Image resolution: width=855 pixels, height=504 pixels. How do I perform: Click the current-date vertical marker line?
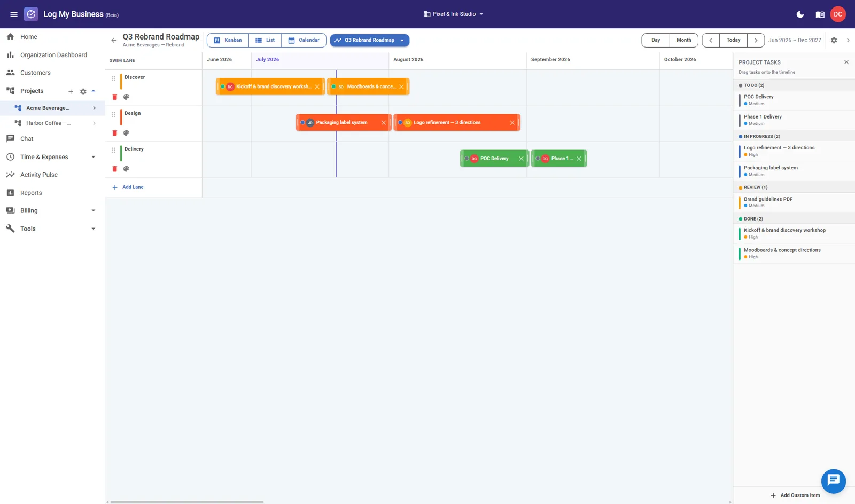point(336,124)
